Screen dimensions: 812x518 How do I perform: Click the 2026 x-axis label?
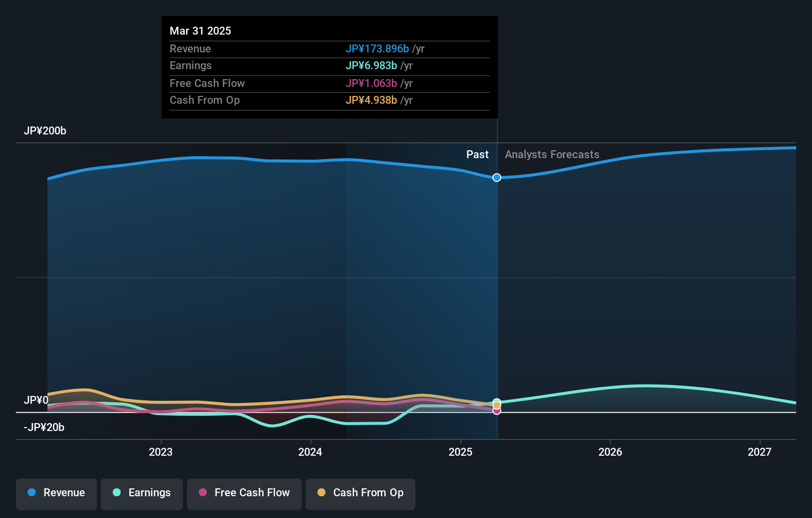click(x=610, y=452)
